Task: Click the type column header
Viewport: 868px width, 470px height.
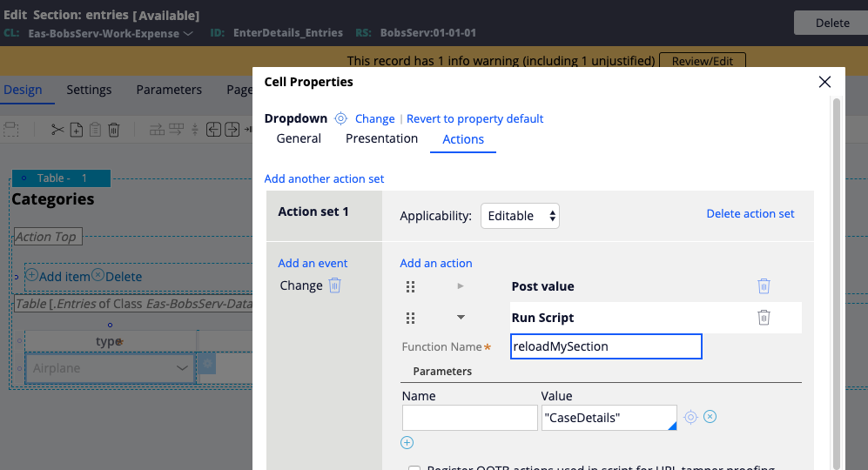Action: tap(110, 341)
